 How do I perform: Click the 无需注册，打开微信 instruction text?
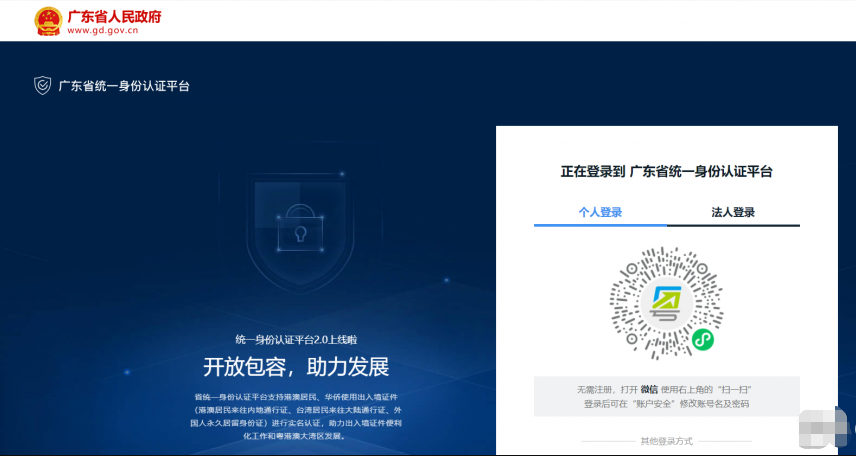(666, 390)
